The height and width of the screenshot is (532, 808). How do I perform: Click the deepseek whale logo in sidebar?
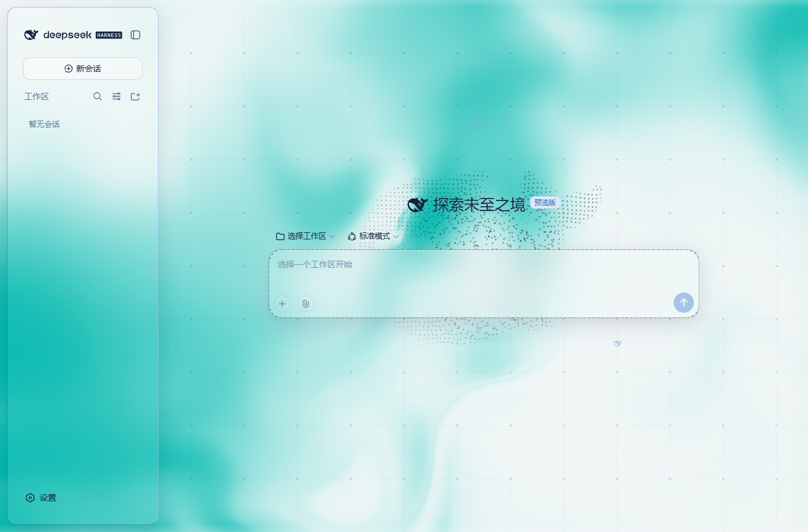coord(31,35)
